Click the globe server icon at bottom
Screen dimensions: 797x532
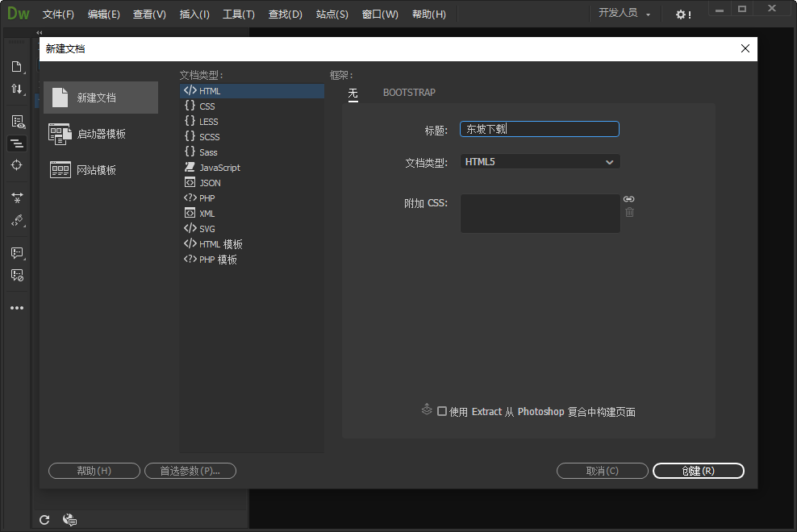click(69, 520)
